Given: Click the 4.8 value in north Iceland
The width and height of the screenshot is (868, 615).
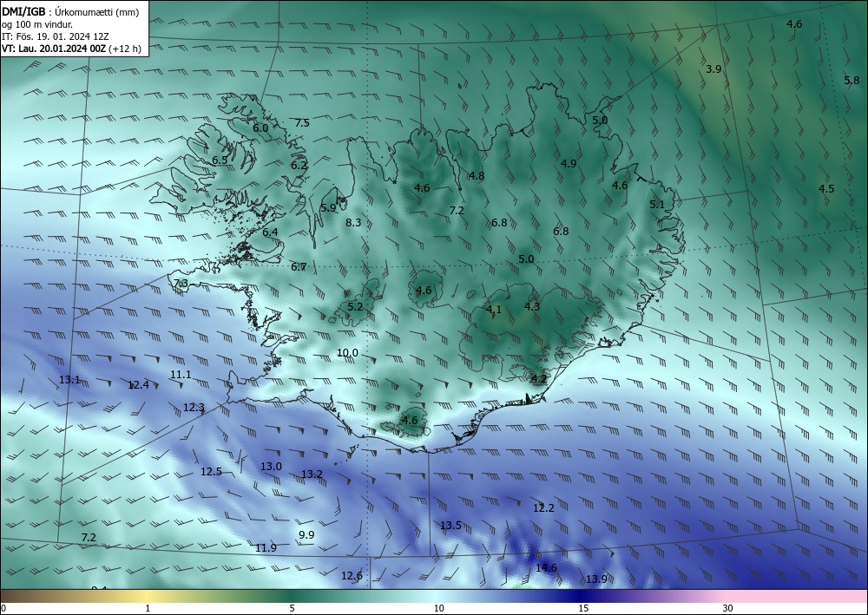Looking at the screenshot, I should [477, 176].
